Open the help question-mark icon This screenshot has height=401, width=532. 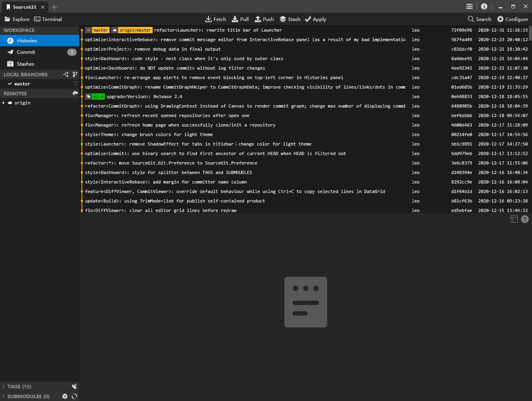[x=525, y=219]
